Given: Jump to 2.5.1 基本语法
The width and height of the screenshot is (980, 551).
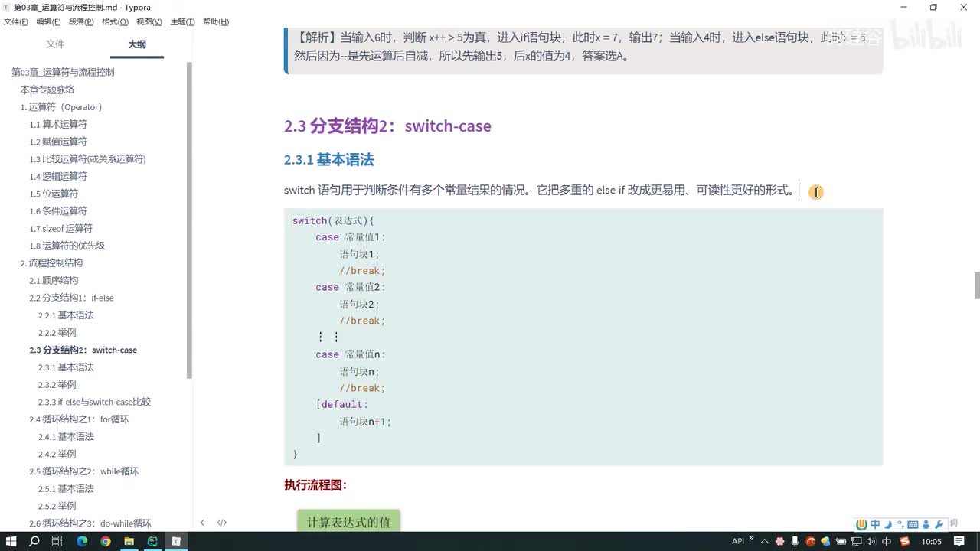Looking at the screenshot, I should (66, 489).
